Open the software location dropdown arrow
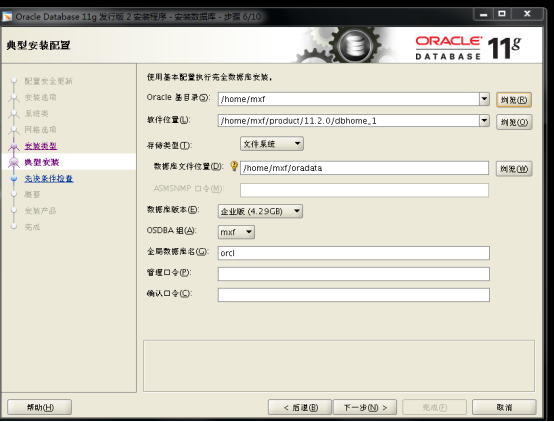This screenshot has height=422, width=554. [x=484, y=121]
